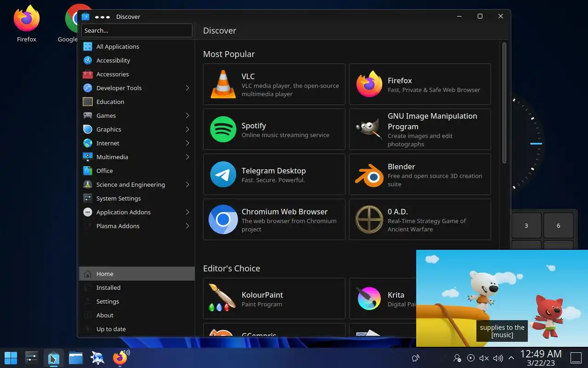Expand the Games category arrow
This screenshot has height=368, width=588.
pos(187,115)
